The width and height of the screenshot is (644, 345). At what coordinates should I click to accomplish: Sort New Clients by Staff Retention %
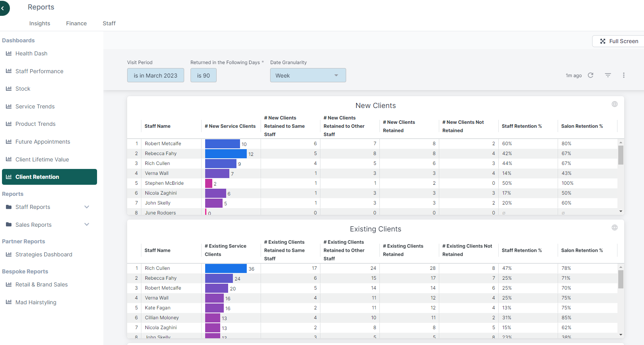point(522,126)
